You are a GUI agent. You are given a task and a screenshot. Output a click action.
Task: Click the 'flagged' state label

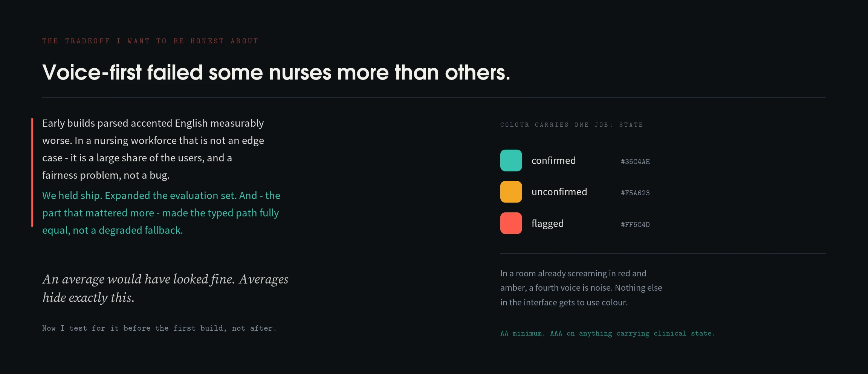tap(547, 224)
